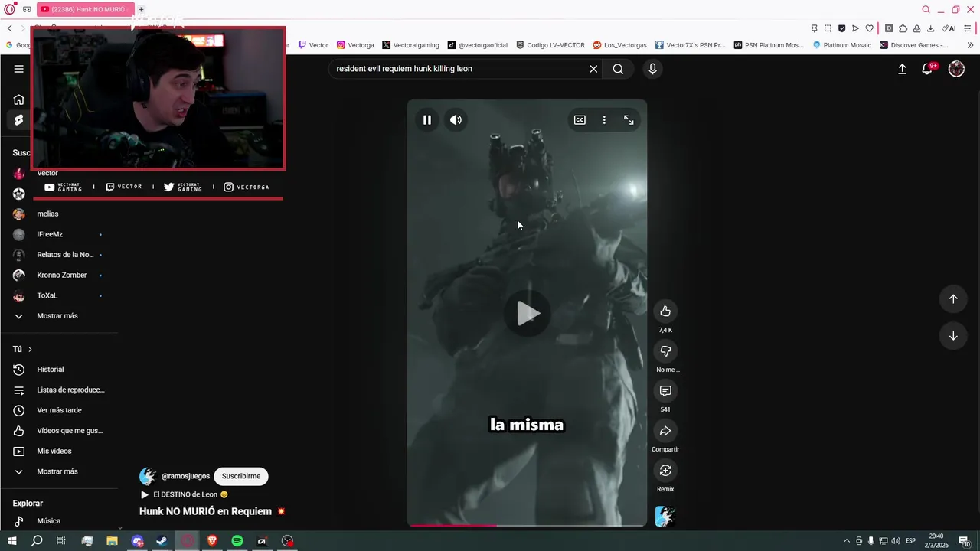Open Opera downloads icon
This screenshot has height=551, width=980.
click(930, 28)
